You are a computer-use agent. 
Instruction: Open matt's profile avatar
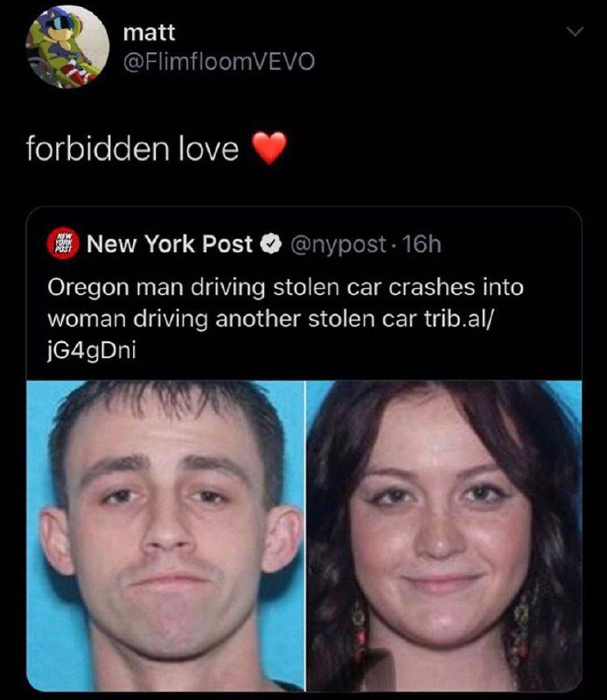tap(68, 47)
